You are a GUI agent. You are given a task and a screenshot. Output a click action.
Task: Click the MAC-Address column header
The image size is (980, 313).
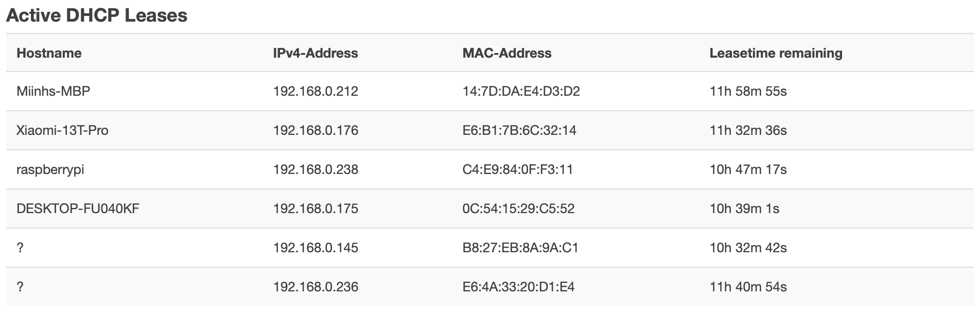[506, 53]
